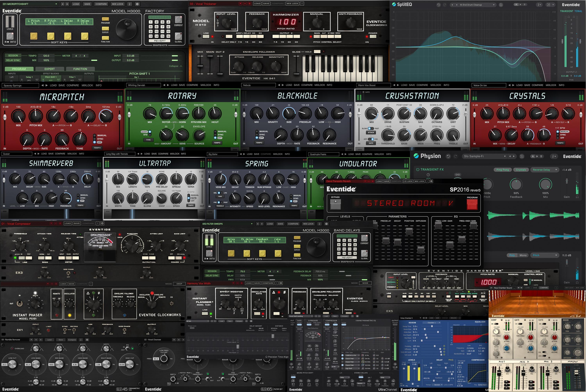Image resolution: width=586 pixels, height=392 pixels.
Task: Click the redo arrow in Physion header
Action: point(455,156)
